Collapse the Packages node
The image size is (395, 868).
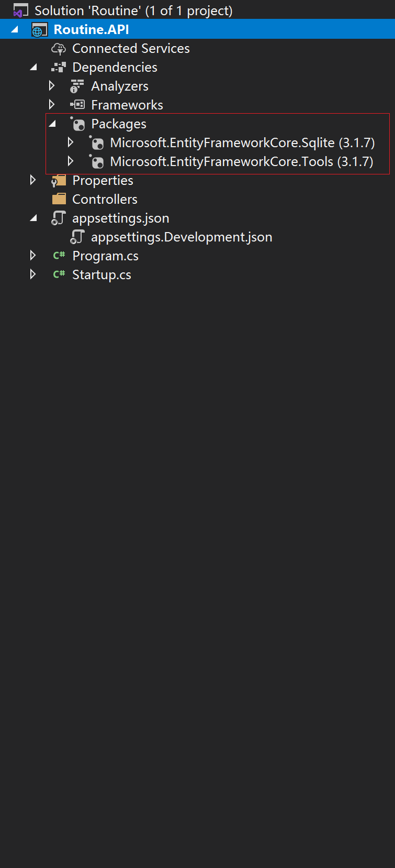pos(52,124)
